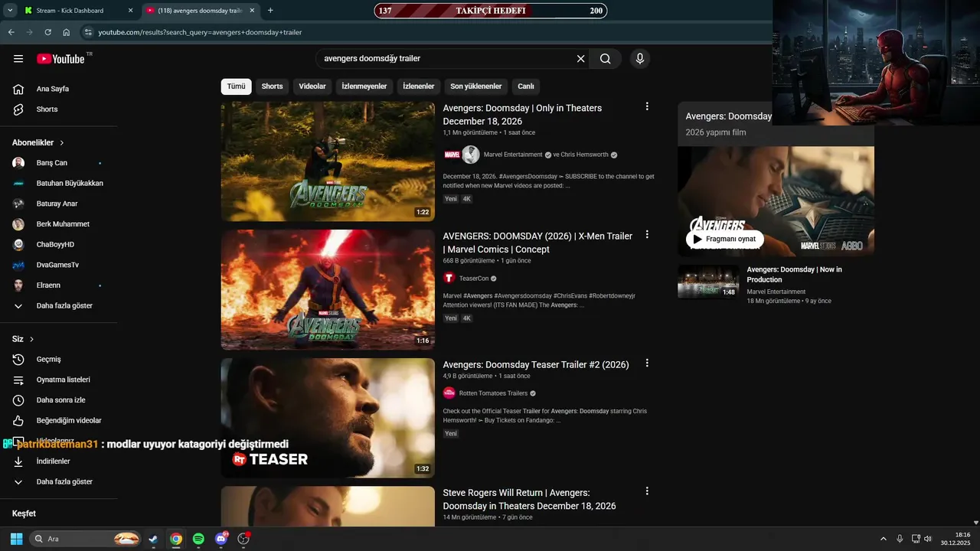Open site info icon in address bar
The image size is (980, 551).
coord(88,32)
